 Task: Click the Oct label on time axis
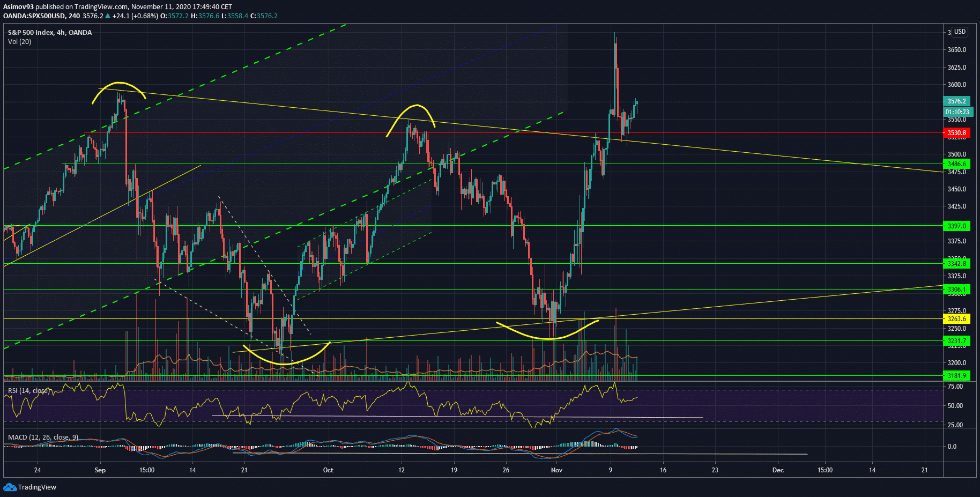point(328,470)
